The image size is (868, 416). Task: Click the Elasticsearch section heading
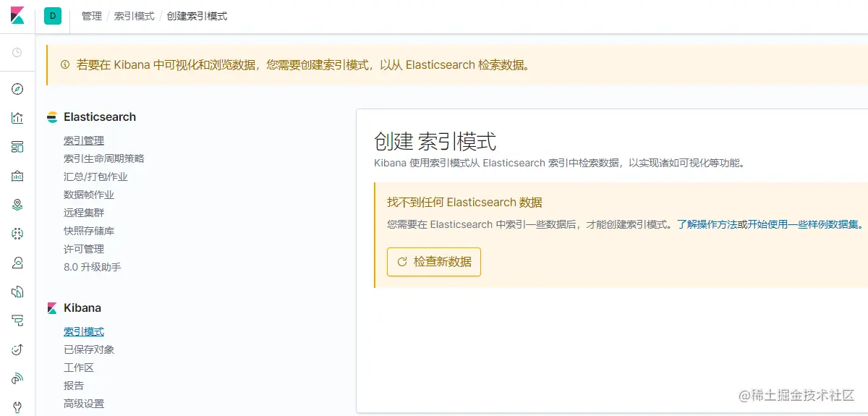pos(100,116)
